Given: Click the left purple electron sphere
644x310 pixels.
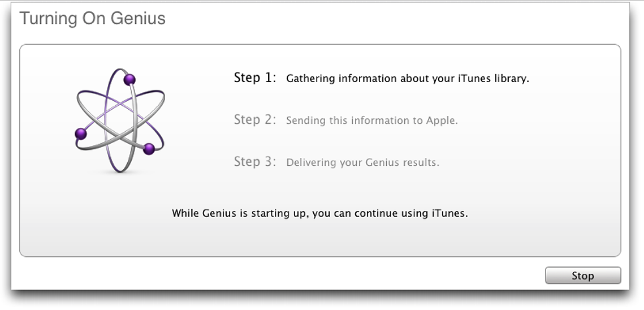Looking at the screenshot, I should (x=81, y=134).
